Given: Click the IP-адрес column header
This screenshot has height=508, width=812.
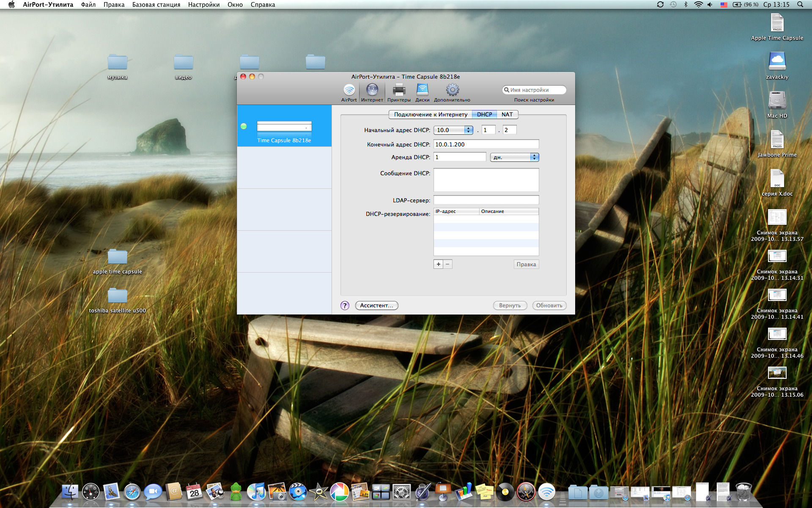Looking at the screenshot, I should pos(456,211).
